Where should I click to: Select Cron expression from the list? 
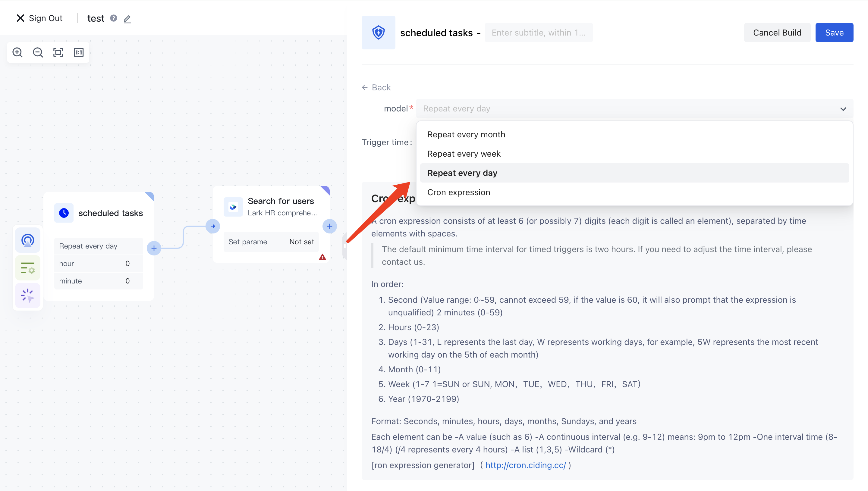point(458,192)
